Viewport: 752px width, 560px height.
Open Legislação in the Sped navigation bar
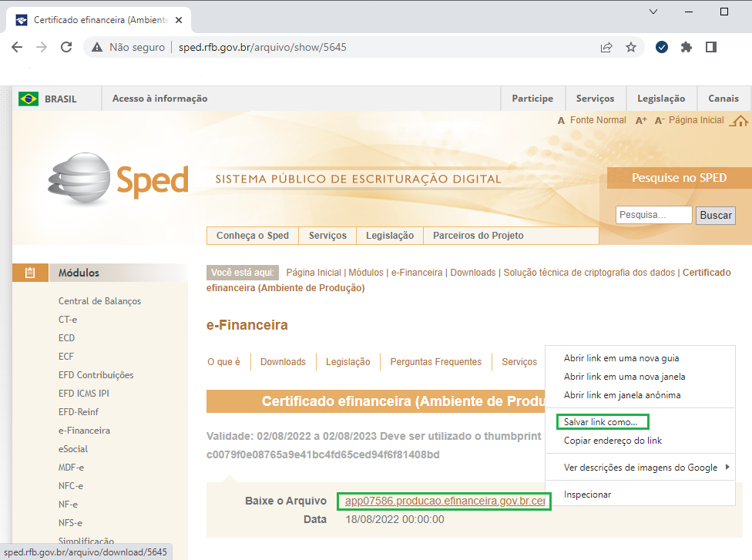point(390,236)
